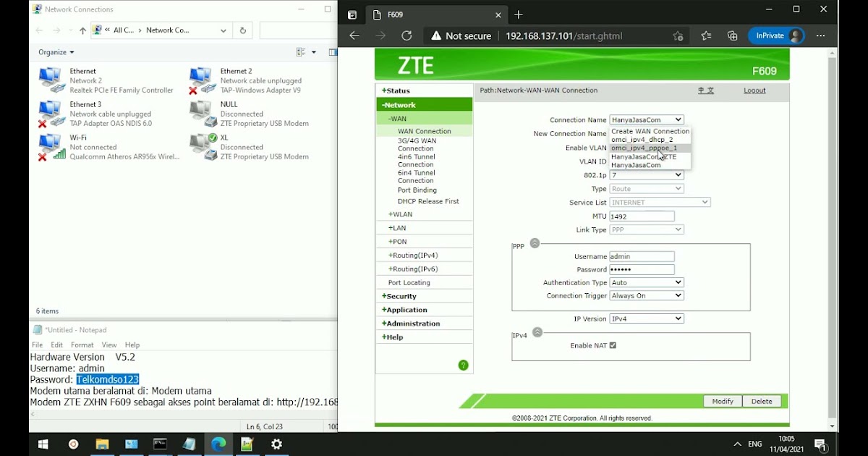Open the notification center icon
868x456 pixels.
pyautogui.click(x=820, y=444)
